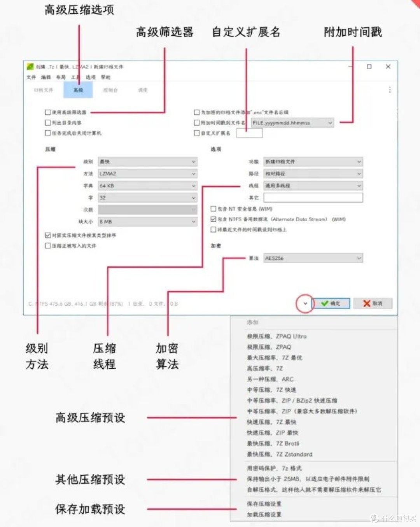Image resolution: width=420 pixels, height=527 pixels.
Task: Uncheck 包含 NTFS 备用数据流 checkbox
Action: tap(213, 219)
